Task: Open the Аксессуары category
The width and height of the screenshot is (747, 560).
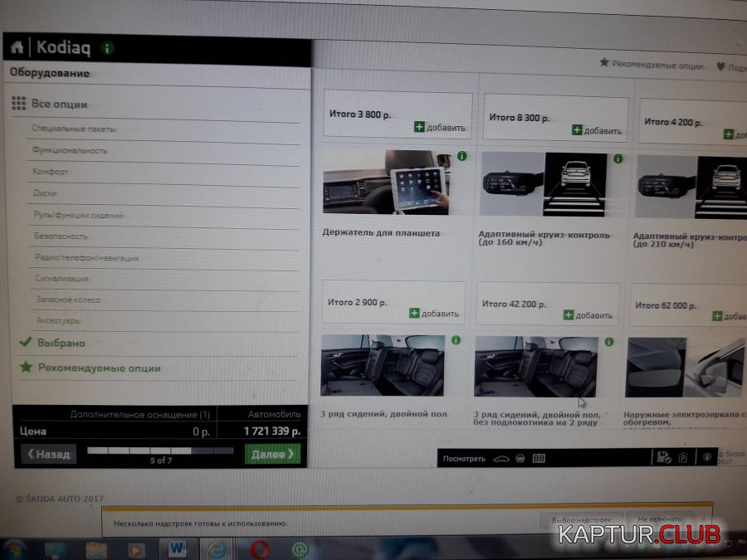Action: point(59,320)
